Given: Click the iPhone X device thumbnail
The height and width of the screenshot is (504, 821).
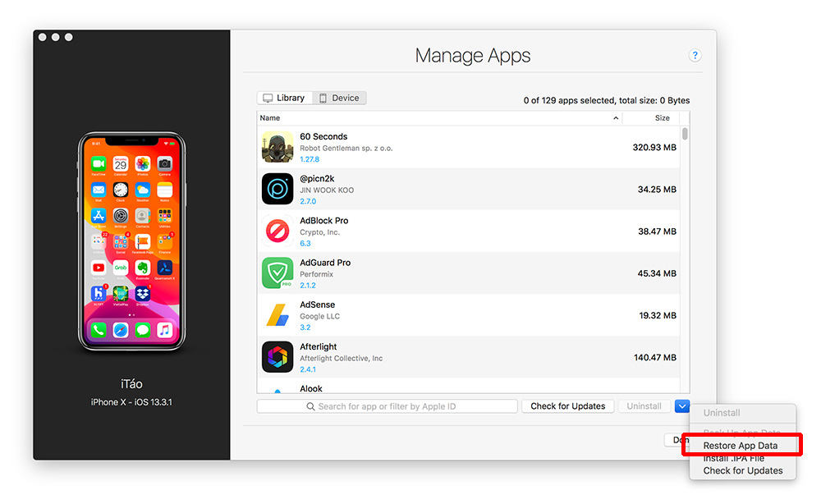Looking at the screenshot, I should (131, 241).
